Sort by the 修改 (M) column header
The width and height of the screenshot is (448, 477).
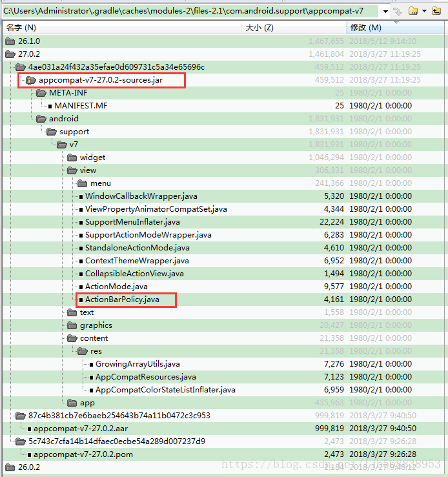[395, 28]
